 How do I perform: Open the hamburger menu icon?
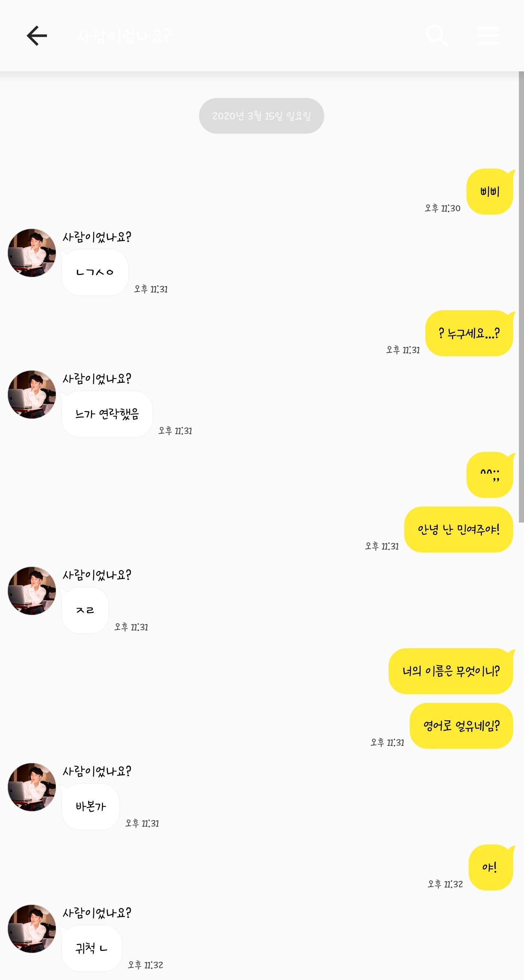pyautogui.click(x=488, y=36)
